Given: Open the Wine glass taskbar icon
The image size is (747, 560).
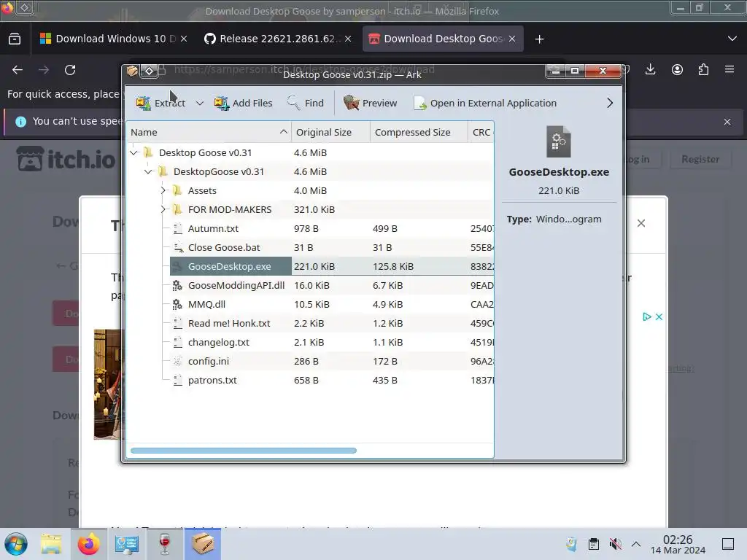Looking at the screenshot, I should [165, 544].
